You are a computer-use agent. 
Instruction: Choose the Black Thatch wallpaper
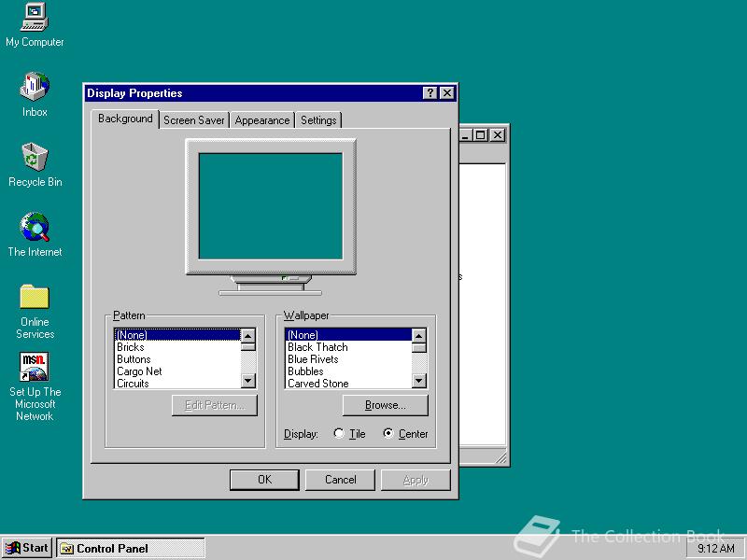[348, 347]
